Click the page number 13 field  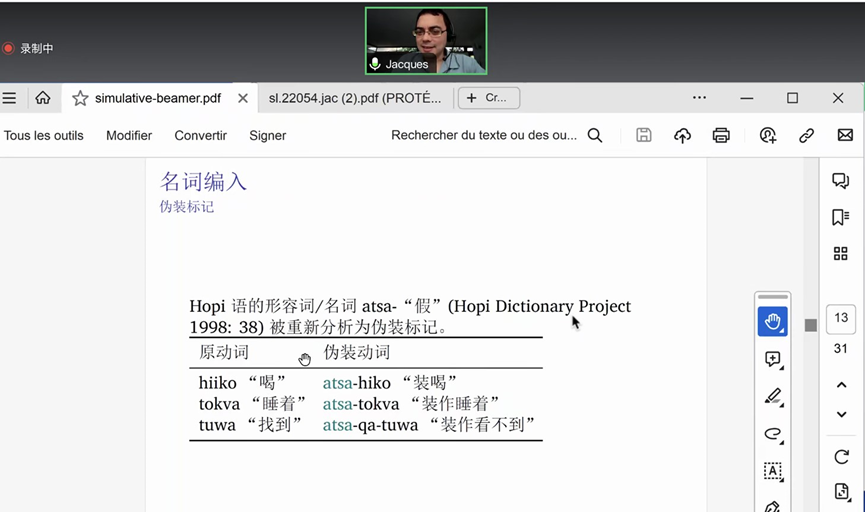tap(841, 318)
